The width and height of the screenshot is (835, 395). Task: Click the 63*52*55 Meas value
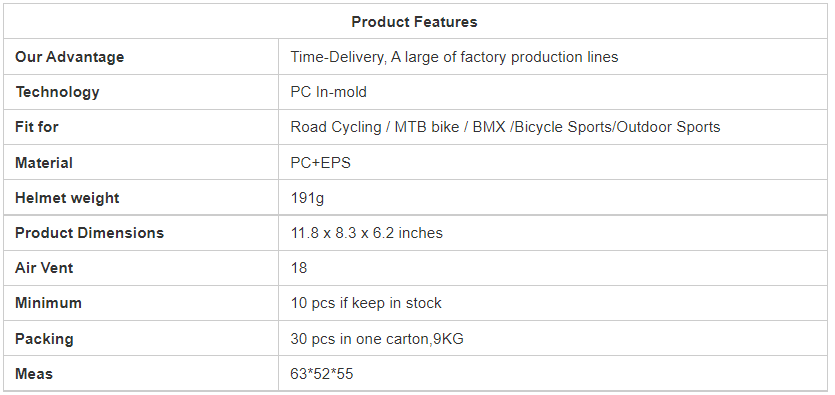pos(322,374)
